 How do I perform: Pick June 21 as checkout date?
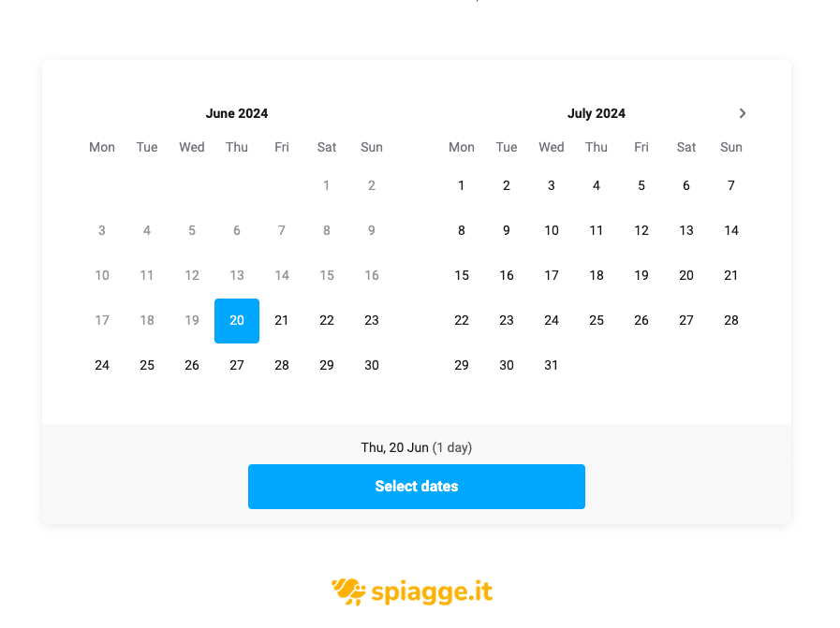pos(281,320)
